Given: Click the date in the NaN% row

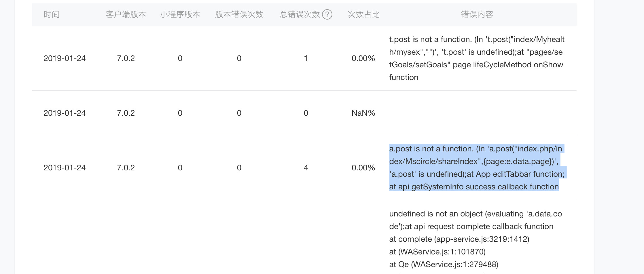Looking at the screenshot, I should [x=65, y=113].
